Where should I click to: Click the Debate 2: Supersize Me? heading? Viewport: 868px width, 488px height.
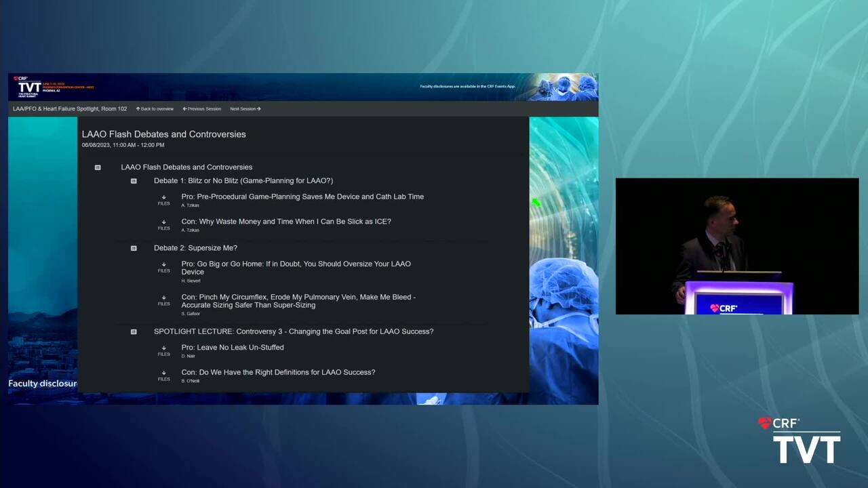click(x=195, y=248)
